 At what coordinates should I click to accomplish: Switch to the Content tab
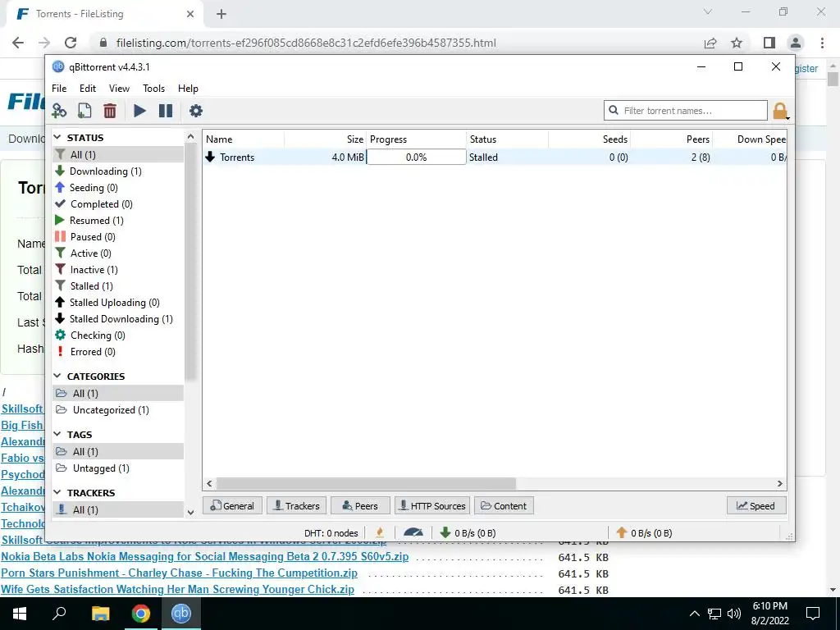click(504, 505)
